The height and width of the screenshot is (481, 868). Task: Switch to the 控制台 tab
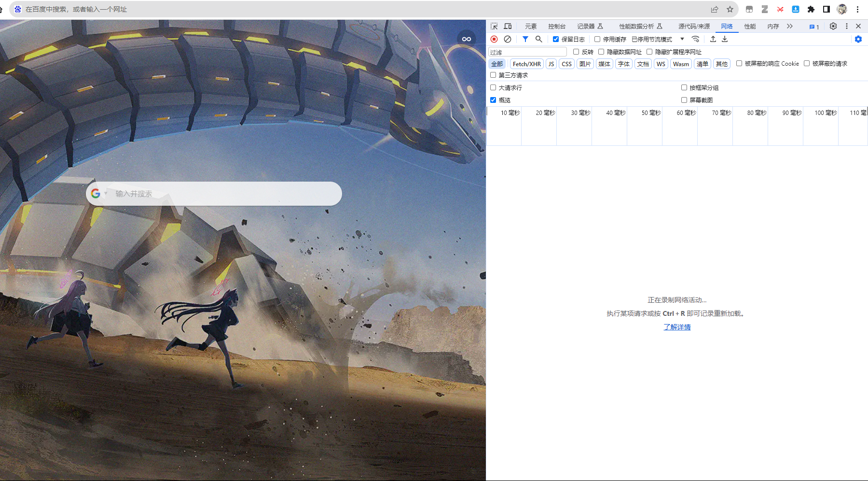pos(557,26)
